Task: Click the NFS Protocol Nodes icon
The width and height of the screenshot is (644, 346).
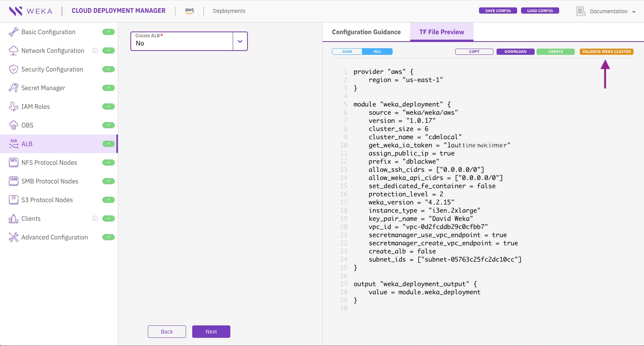Action: [14, 163]
